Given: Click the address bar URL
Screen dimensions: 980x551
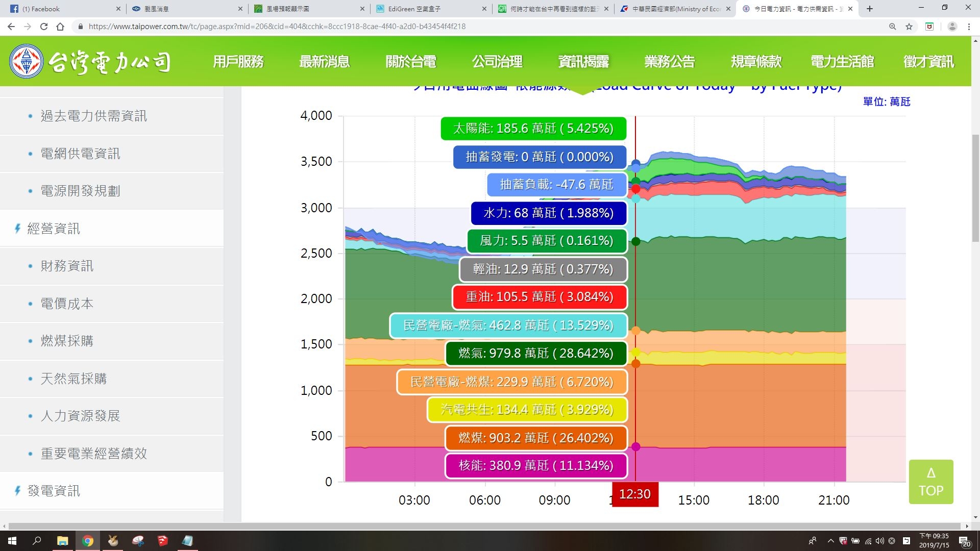Looking at the screenshot, I should click(x=277, y=27).
